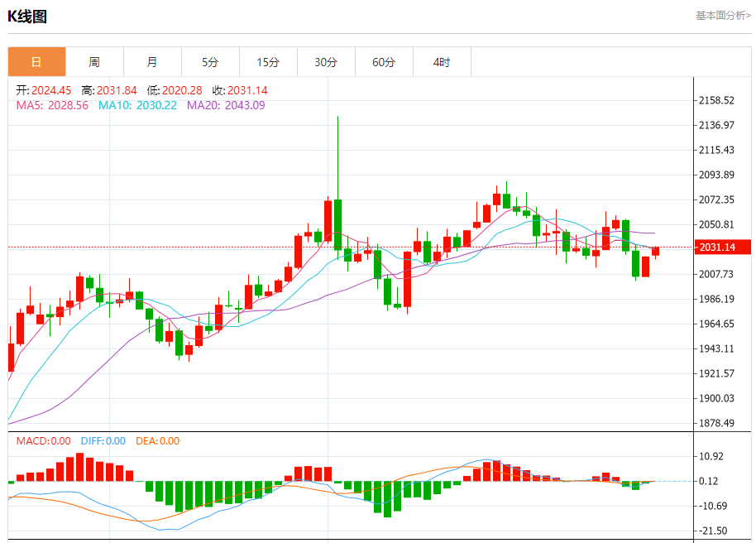Open the 5分 timeframe tab
Image resolution: width=756 pixels, height=543 pixels.
(210, 62)
